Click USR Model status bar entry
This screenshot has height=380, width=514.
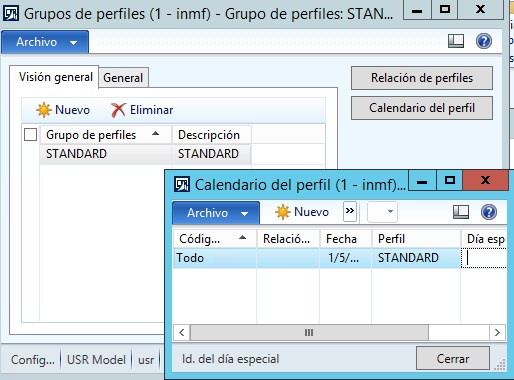tap(96, 360)
